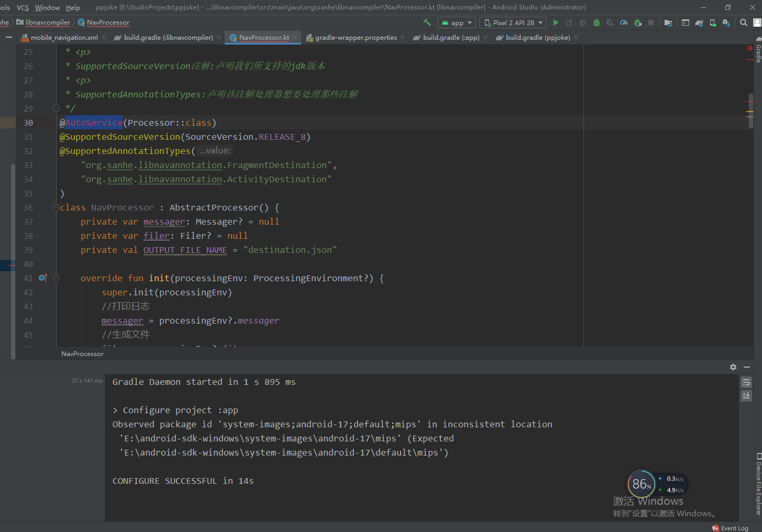Switch to gradle-wrapper.properties tab
Viewport: 762px width, 532px height.
point(356,38)
